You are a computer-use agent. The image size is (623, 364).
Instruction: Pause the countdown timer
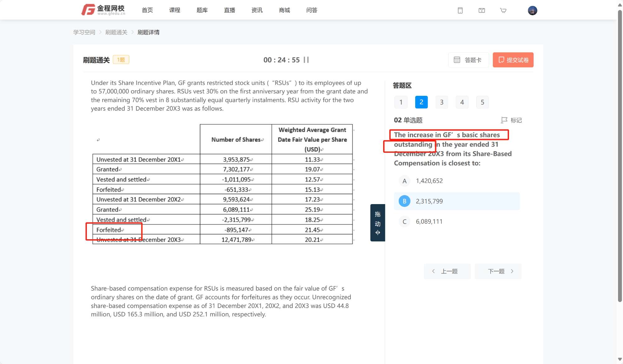(x=306, y=60)
